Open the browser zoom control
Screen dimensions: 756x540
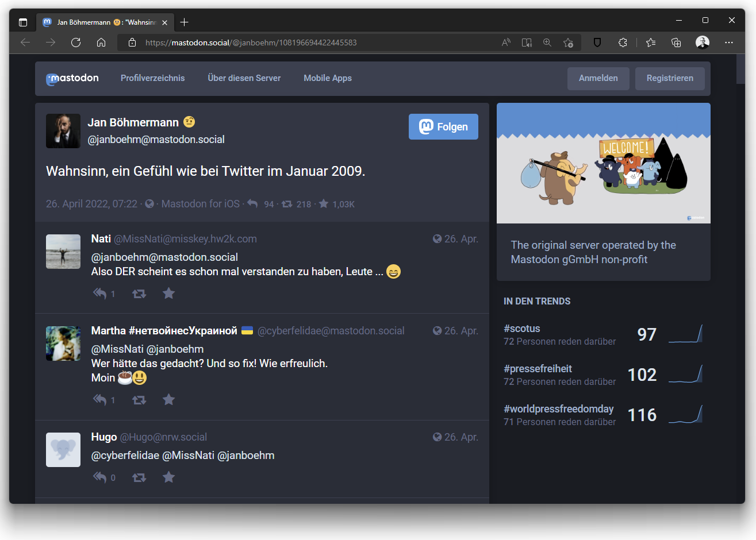(x=547, y=43)
